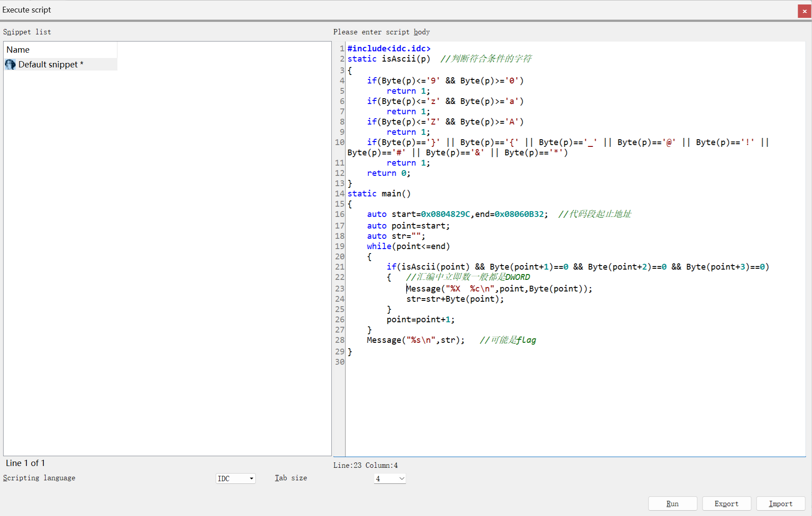Click the 0x0804829C start address value
Viewport: 812px width, 516px height.
coord(445,214)
